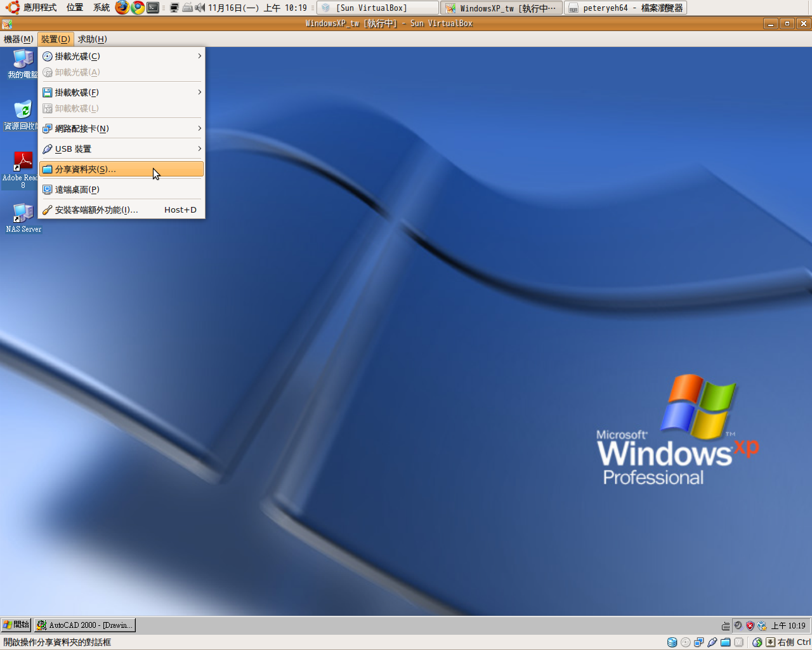Viewport: 812px width, 650px height.
Task: Click the Ubuntu logo icon in panel
Action: (12, 8)
